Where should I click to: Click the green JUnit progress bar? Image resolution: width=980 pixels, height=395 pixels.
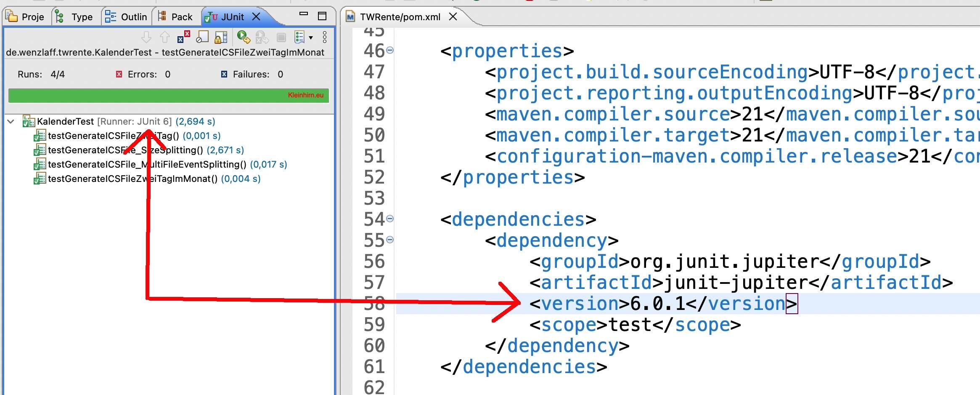point(168,95)
